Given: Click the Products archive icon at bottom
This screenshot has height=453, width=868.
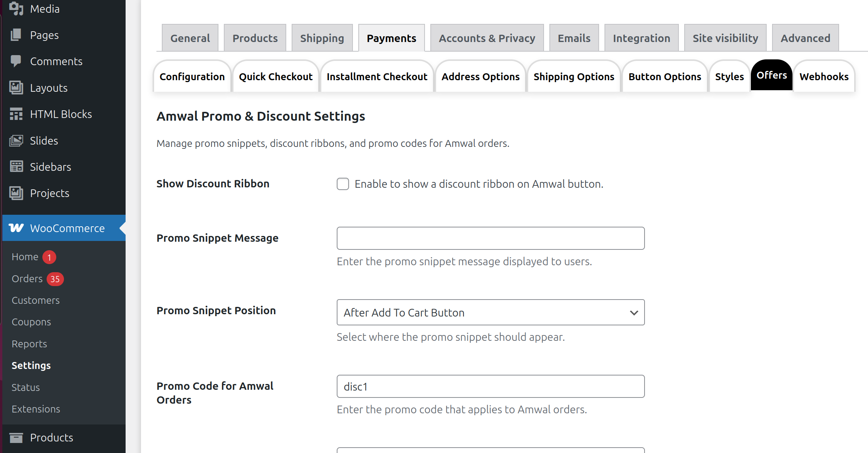Looking at the screenshot, I should 16,438.
